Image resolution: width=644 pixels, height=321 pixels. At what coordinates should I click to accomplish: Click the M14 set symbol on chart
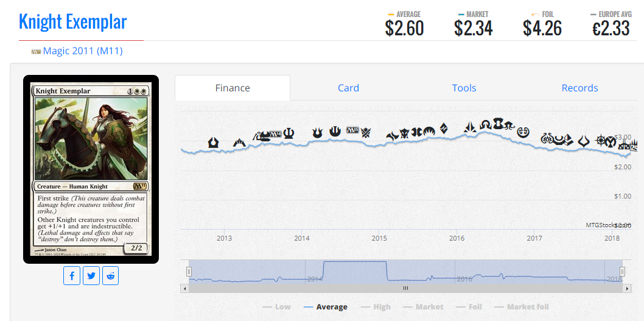click(275, 134)
